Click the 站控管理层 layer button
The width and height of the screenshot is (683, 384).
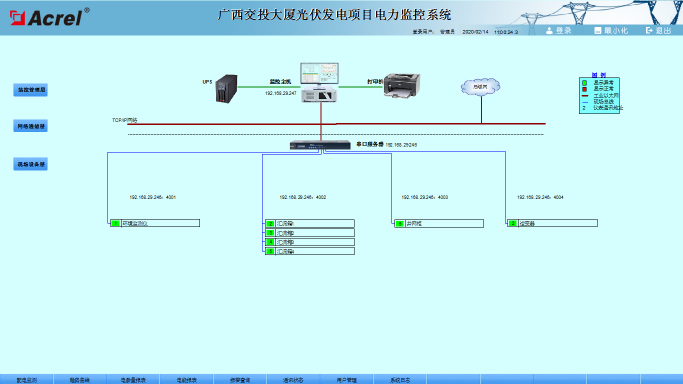[x=30, y=90]
